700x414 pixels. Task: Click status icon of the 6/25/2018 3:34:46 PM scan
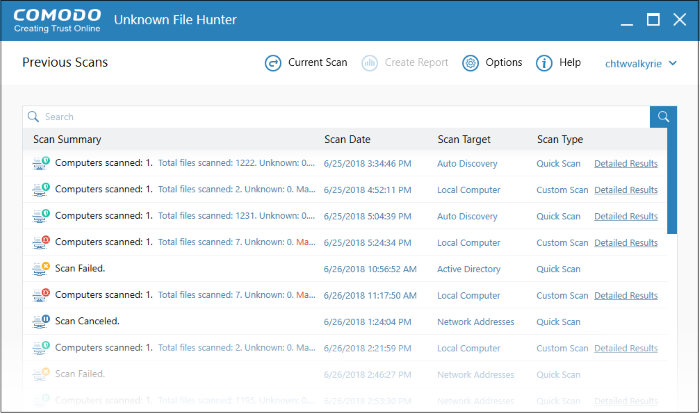[x=41, y=163]
